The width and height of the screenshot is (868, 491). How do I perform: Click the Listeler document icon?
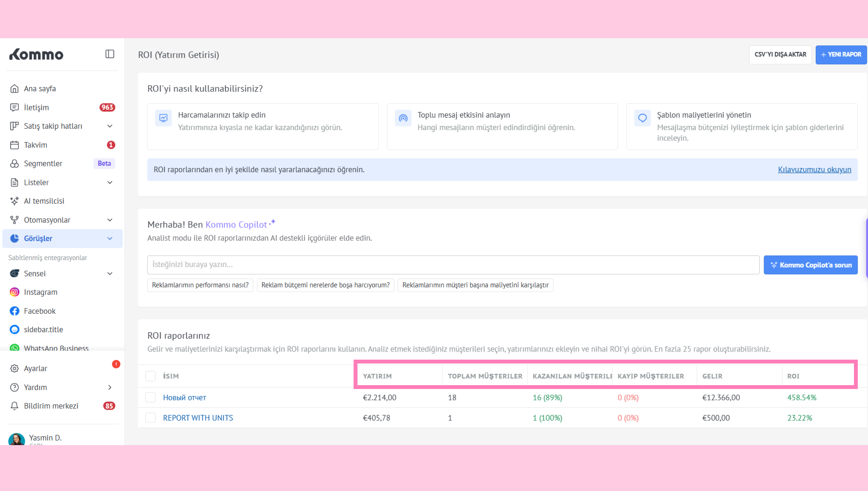[x=14, y=182]
